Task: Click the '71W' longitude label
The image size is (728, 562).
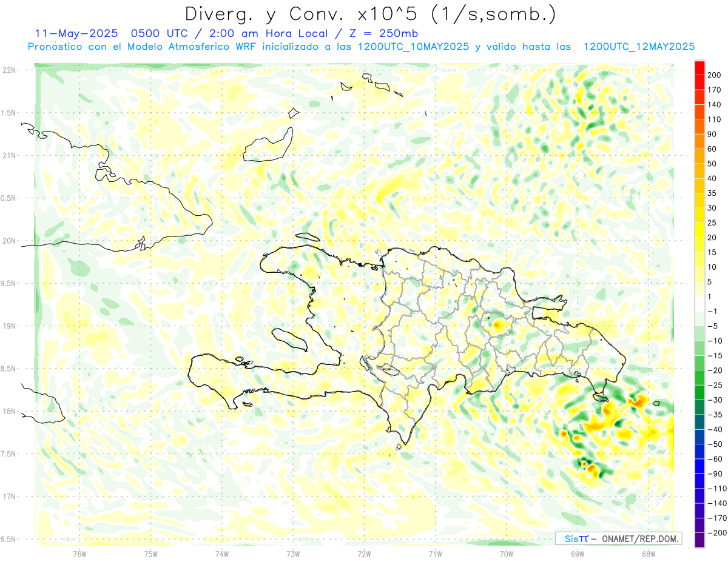Action: coord(435,554)
